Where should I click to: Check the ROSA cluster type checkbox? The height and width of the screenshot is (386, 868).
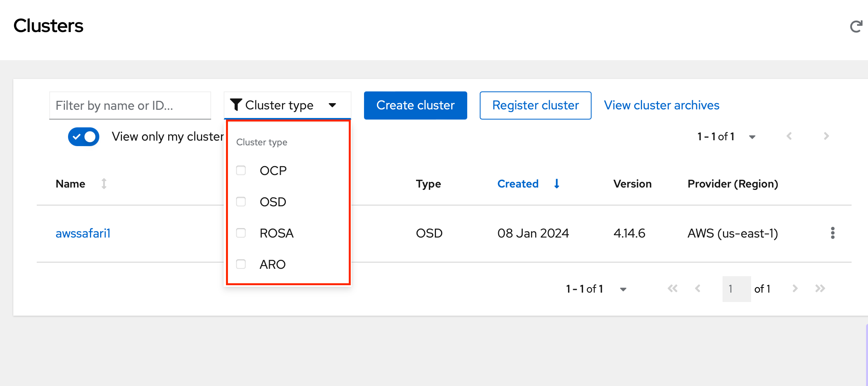pos(241,233)
